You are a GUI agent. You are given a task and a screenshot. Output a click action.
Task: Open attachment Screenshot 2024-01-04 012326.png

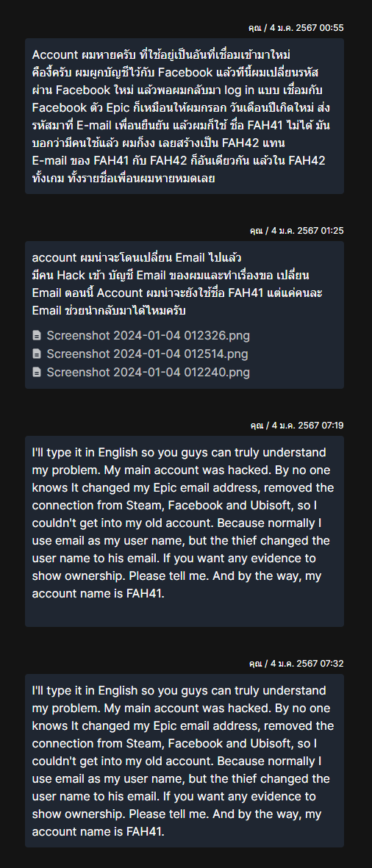click(x=148, y=335)
